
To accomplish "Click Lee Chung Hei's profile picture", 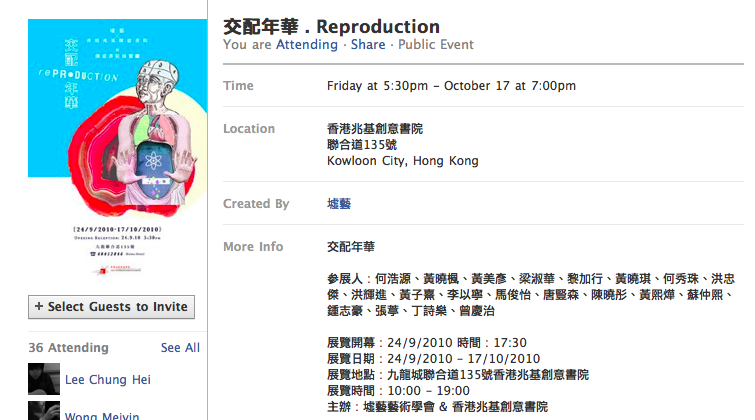I will [x=43, y=379].
